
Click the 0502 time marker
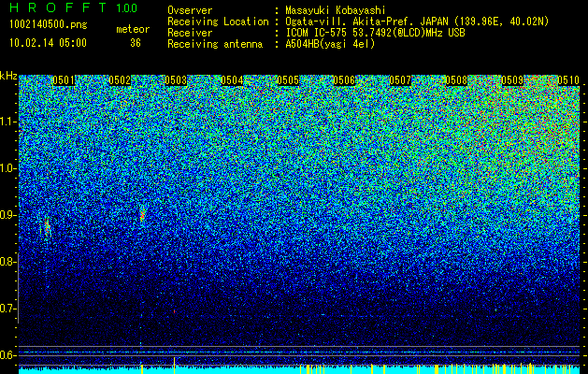click(120, 80)
